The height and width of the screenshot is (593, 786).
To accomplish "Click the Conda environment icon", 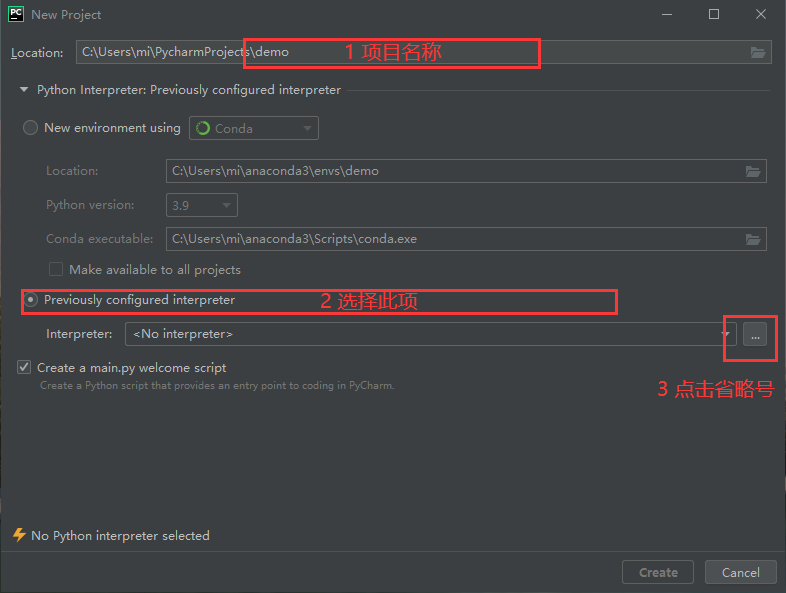I will 203,128.
